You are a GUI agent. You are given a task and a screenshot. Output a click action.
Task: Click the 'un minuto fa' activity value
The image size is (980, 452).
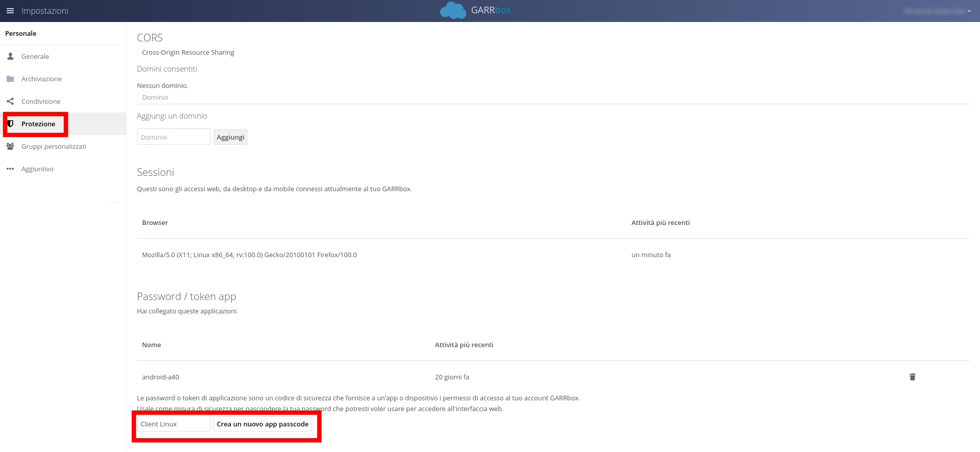(x=651, y=255)
